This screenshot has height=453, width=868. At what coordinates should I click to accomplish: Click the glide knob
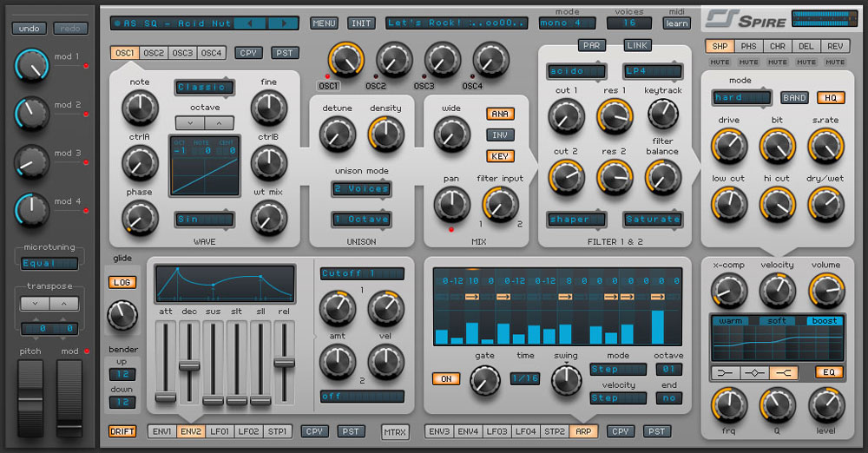coord(122,315)
